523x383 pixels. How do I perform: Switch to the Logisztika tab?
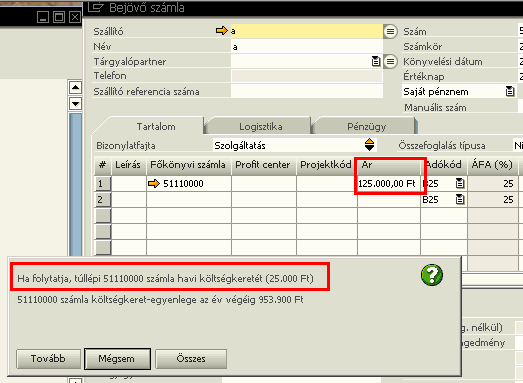click(x=260, y=126)
